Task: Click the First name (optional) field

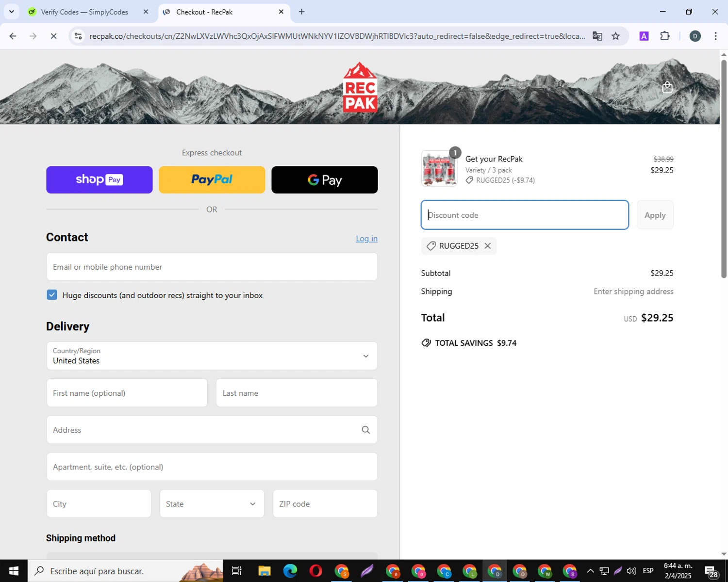Action: pyautogui.click(x=127, y=393)
